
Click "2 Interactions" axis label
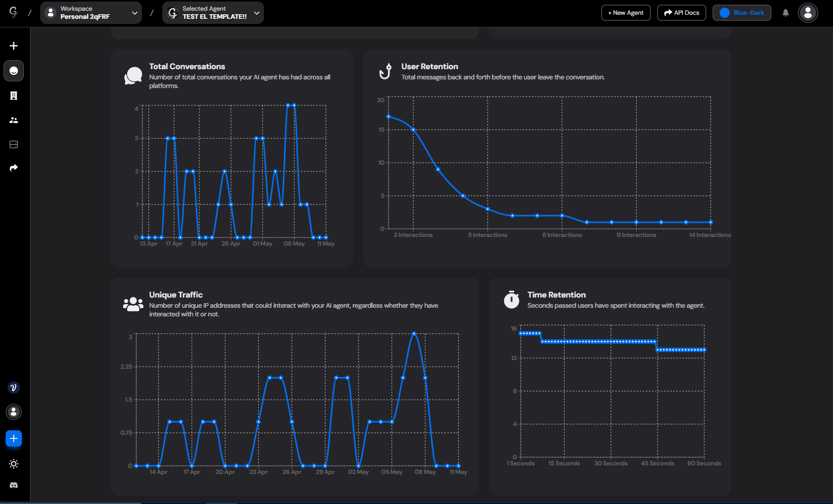[x=413, y=235]
